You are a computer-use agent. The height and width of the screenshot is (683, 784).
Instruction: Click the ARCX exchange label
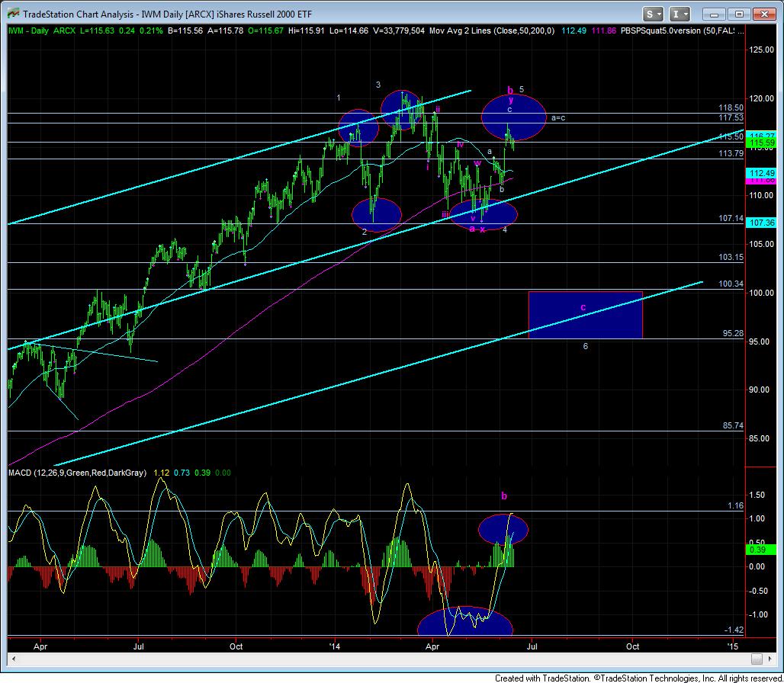coord(64,31)
